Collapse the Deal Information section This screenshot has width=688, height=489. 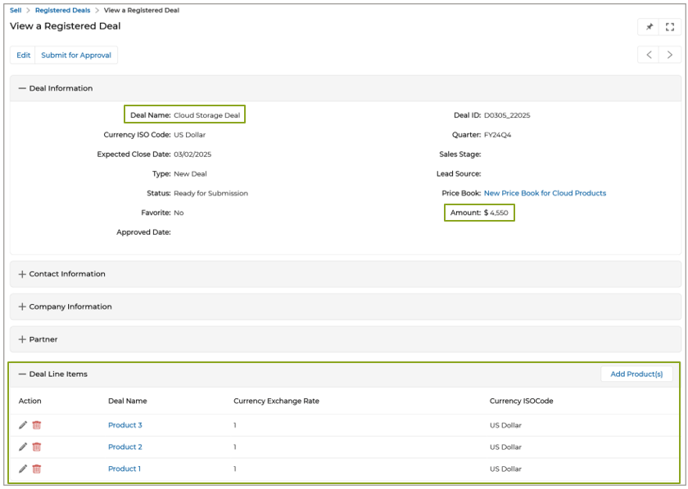click(x=22, y=89)
